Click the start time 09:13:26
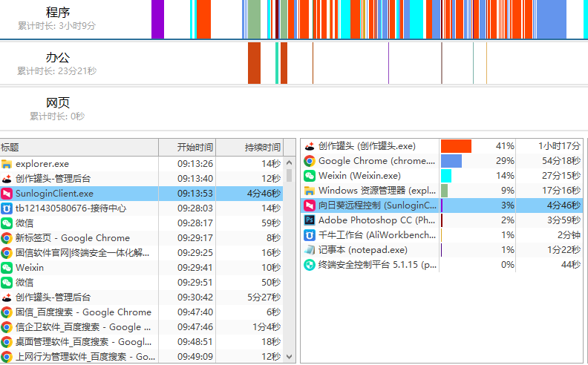Viewport: 588px width, 365px height. (195, 164)
